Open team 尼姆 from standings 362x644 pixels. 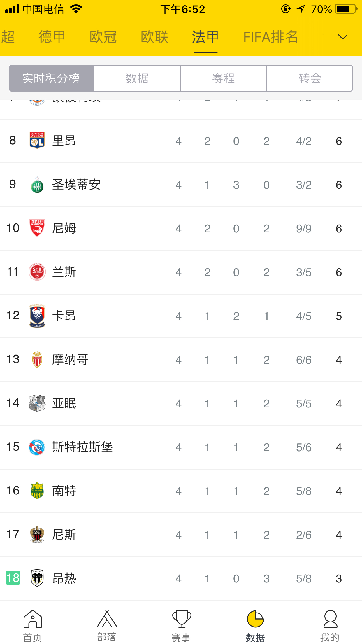pyautogui.click(x=64, y=228)
